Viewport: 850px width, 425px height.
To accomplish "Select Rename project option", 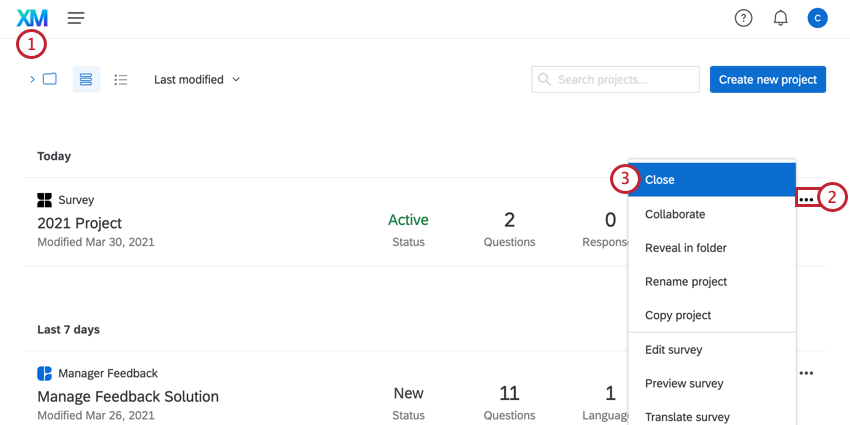I will [x=686, y=281].
